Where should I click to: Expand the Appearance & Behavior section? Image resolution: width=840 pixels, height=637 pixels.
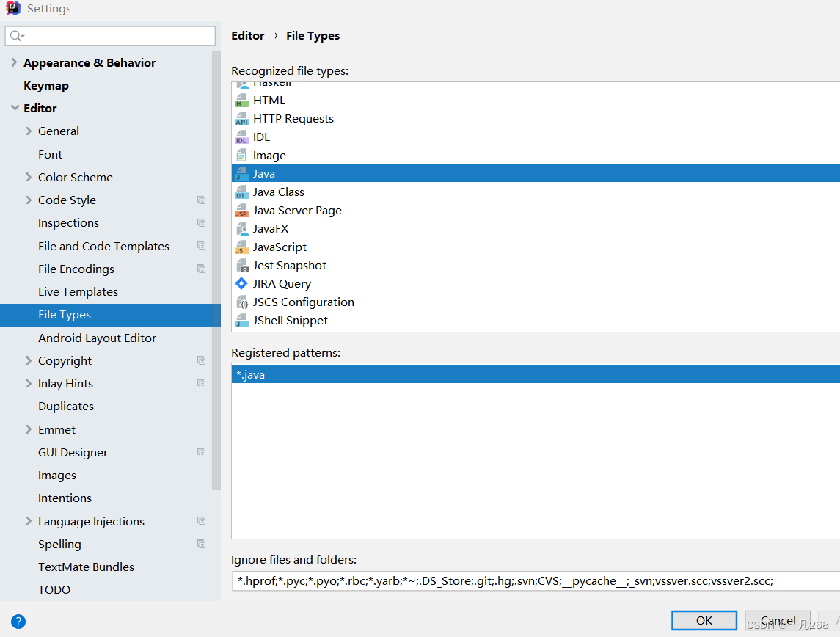[12, 62]
